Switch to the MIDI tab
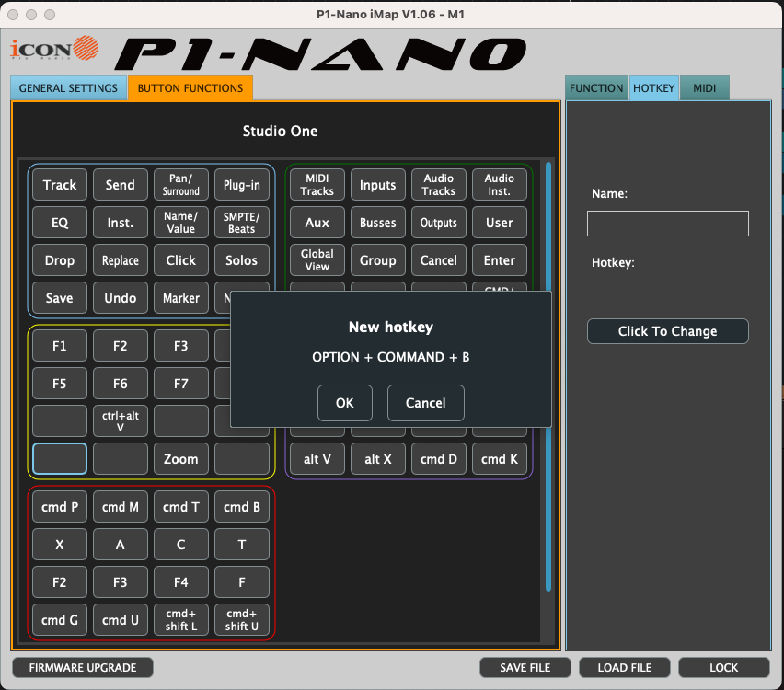This screenshot has height=690, width=784. coord(704,88)
